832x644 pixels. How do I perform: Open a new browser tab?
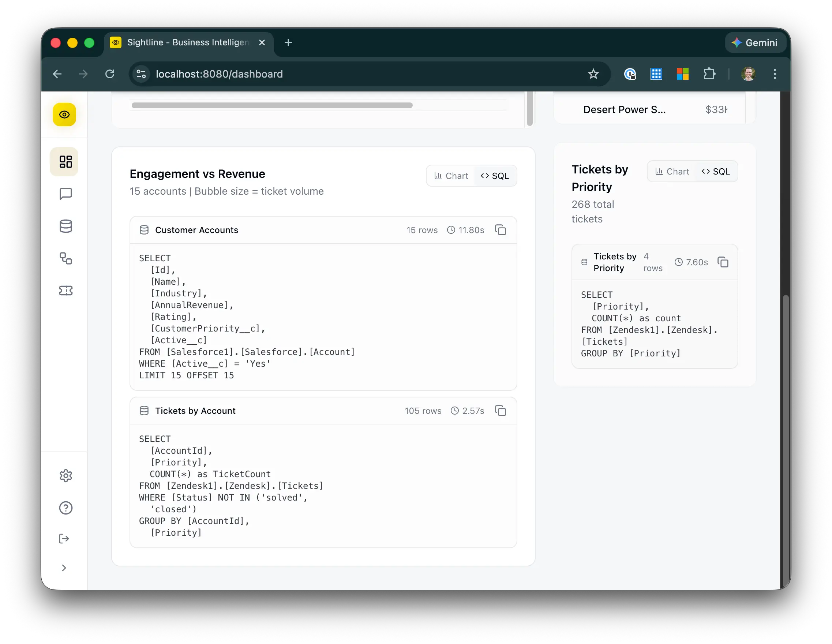click(x=288, y=42)
